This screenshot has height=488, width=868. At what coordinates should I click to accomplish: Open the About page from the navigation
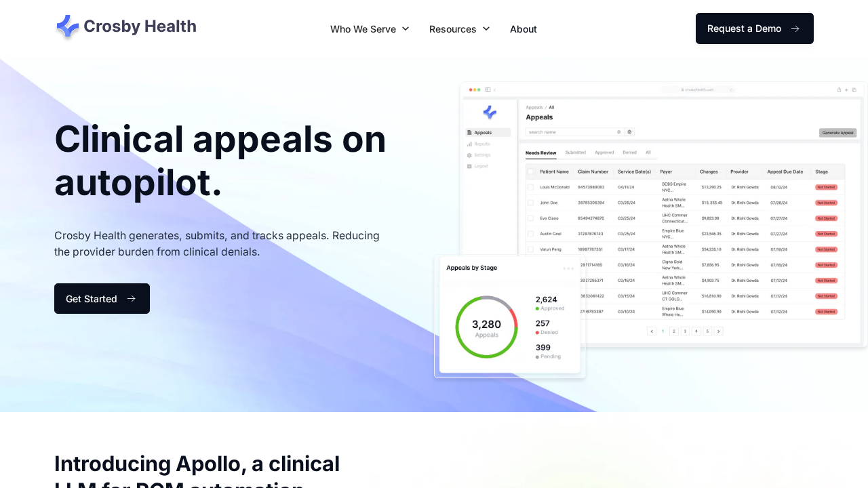[523, 29]
